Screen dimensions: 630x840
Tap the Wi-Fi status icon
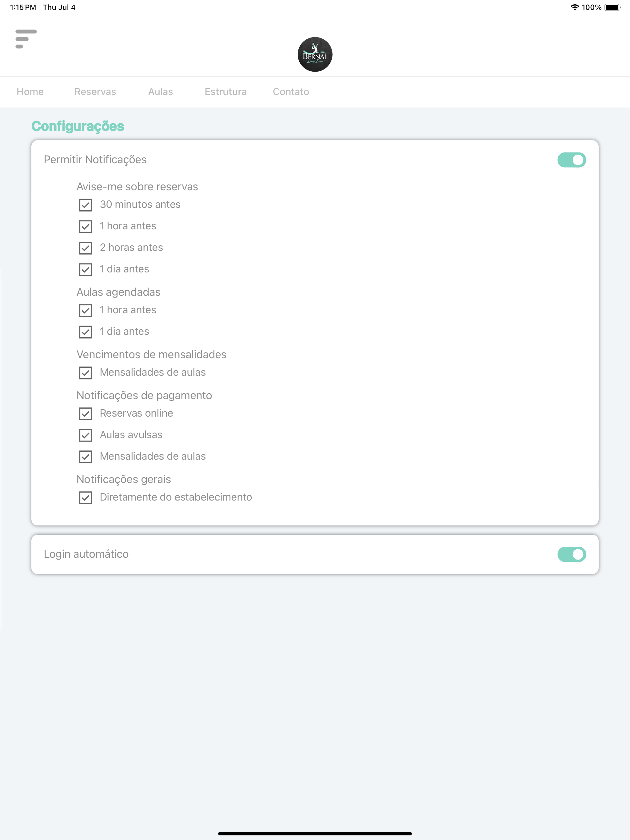[575, 7]
